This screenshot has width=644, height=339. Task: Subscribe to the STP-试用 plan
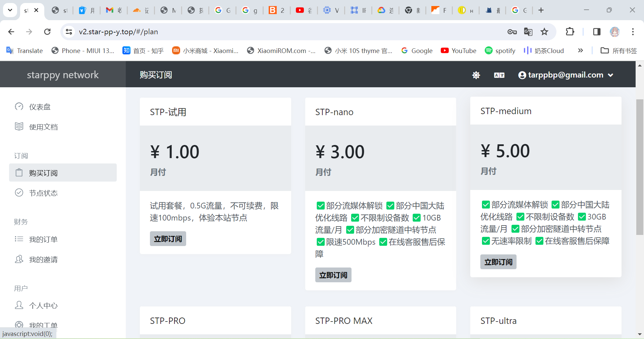[x=168, y=239]
